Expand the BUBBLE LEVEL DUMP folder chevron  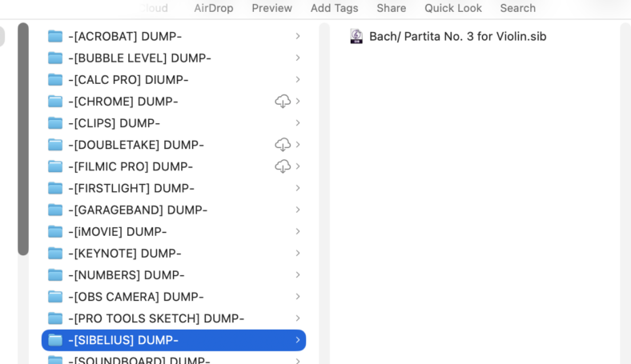pyautogui.click(x=298, y=58)
